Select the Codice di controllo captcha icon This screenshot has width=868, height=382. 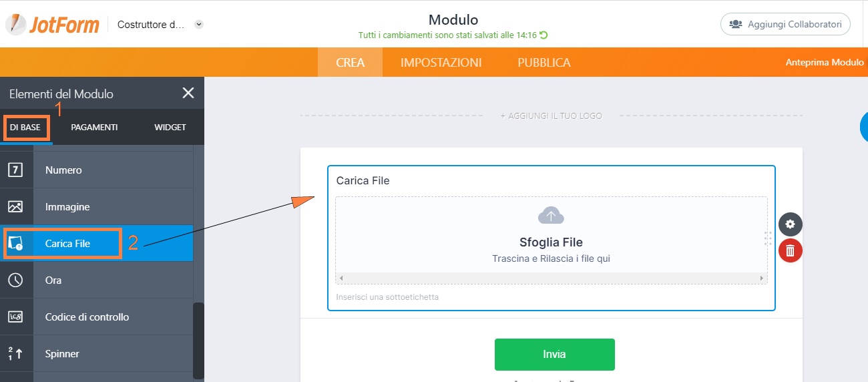pos(15,317)
